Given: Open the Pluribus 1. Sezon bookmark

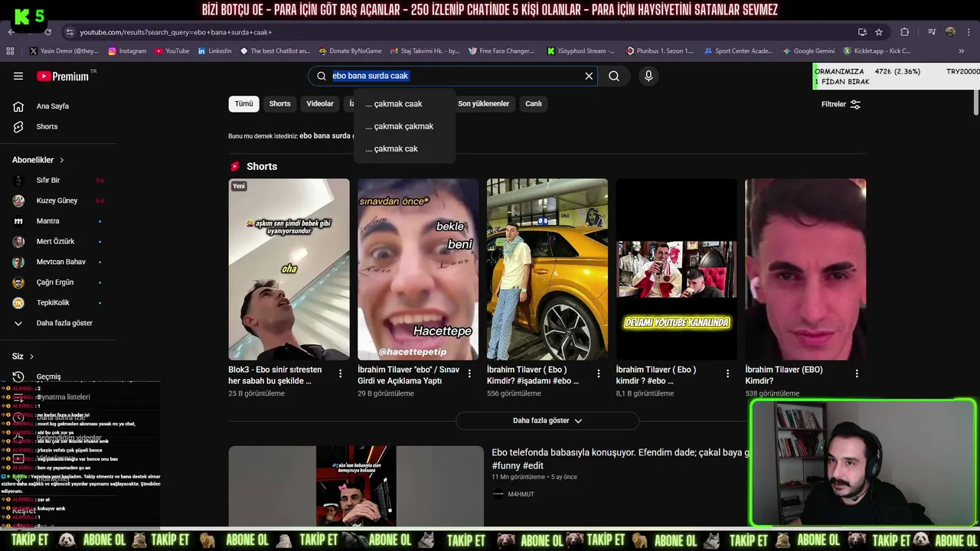Looking at the screenshot, I should [659, 51].
